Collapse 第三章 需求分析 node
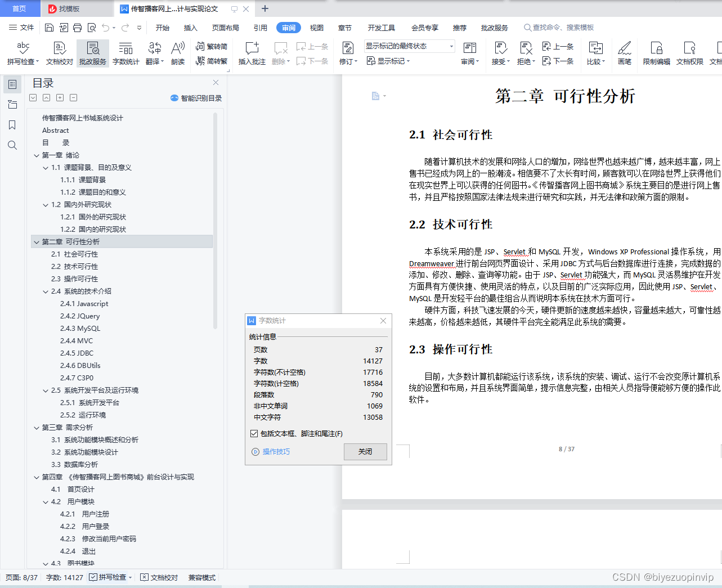This screenshot has width=722, height=588. click(x=37, y=428)
